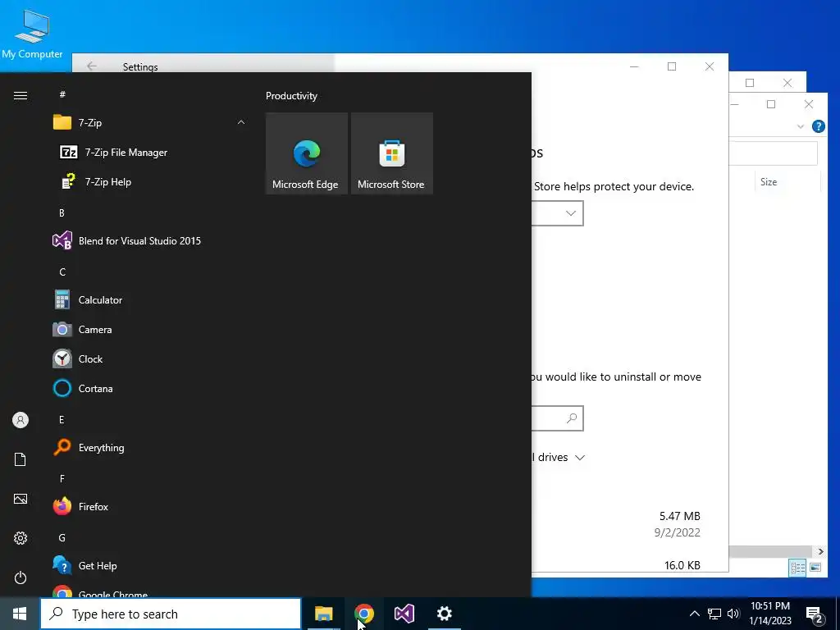This screenshot has height=630, width=840.
Task: Open My Computer desktop icon
Action: [x=32, y=34]
